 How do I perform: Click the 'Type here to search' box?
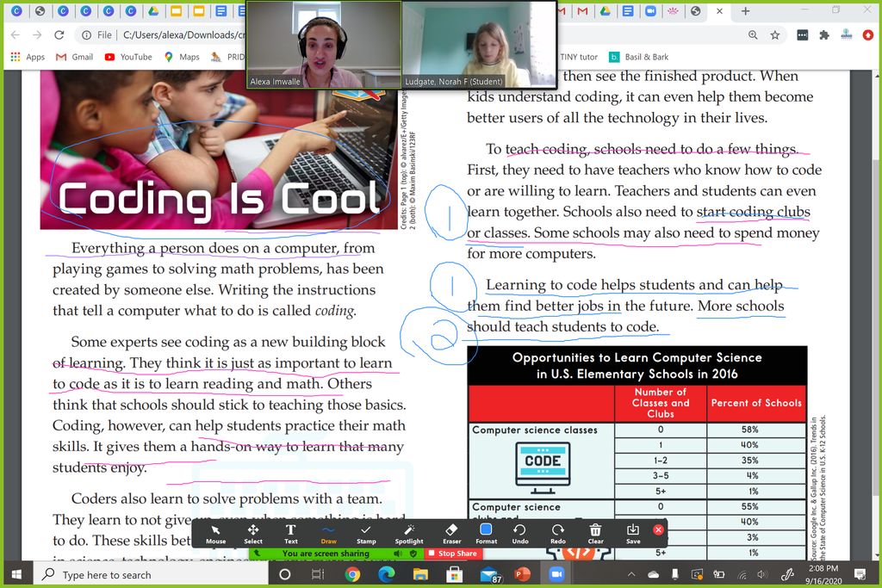(x=150, y=574)
